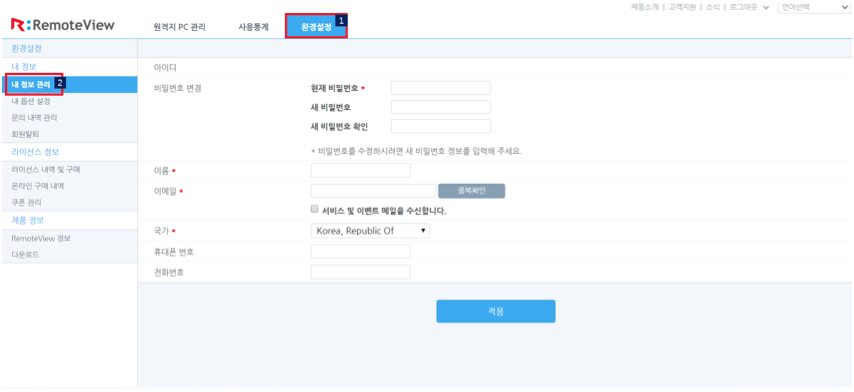The width and height of the screenshot is (854, 392).
Task: Enable 서비스 및 이벤트 메일 수신 checkbox
Action: coord(314,209)
